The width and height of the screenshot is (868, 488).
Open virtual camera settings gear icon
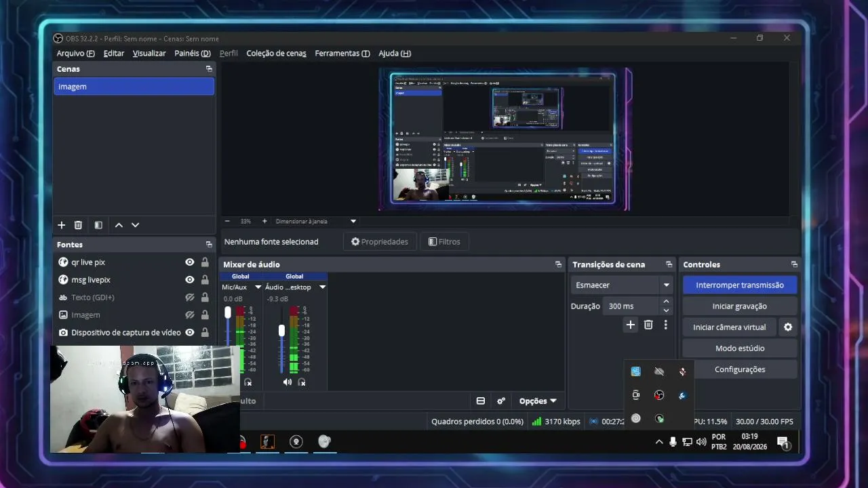(x=788, y=327)
